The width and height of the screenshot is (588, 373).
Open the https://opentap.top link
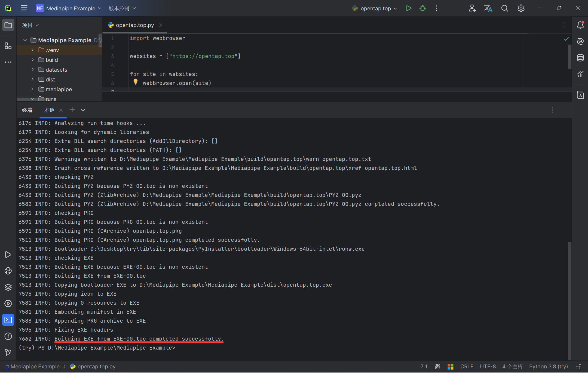point(203,56)
